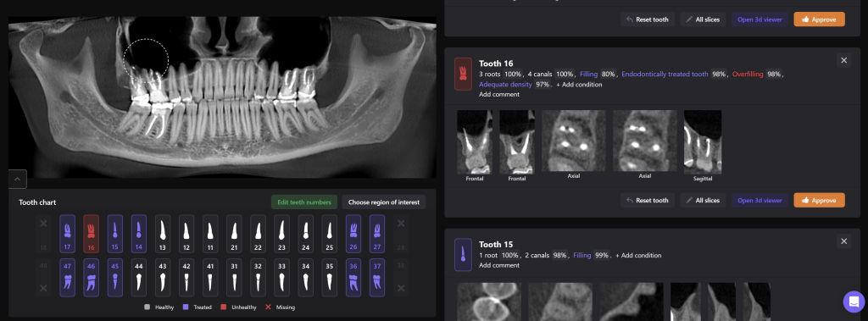Close the Tooth 16 card
This screenshot has width=868, height=321.
843,60
